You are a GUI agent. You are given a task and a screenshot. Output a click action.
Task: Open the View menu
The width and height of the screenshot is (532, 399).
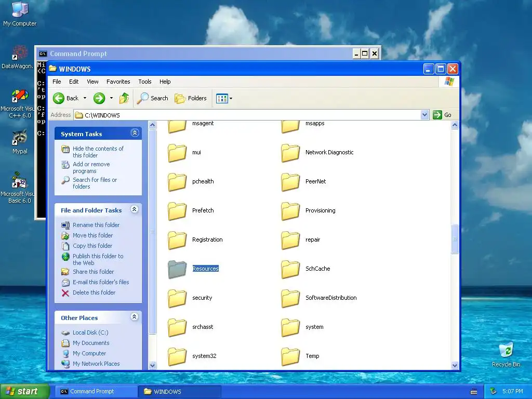[92, 82]
